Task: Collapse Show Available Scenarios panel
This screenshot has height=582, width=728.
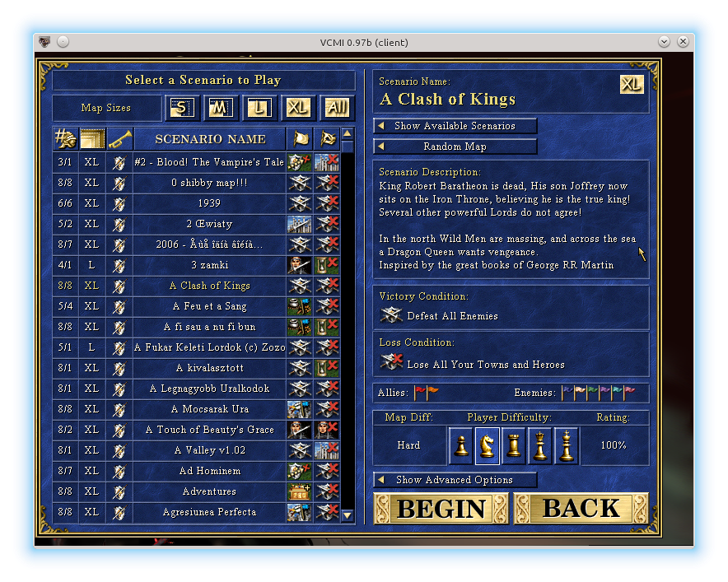Action: [x=455, y=126]
